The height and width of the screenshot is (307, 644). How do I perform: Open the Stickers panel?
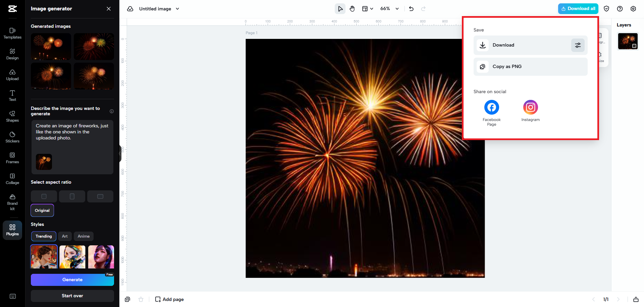(x=12, y=137)
